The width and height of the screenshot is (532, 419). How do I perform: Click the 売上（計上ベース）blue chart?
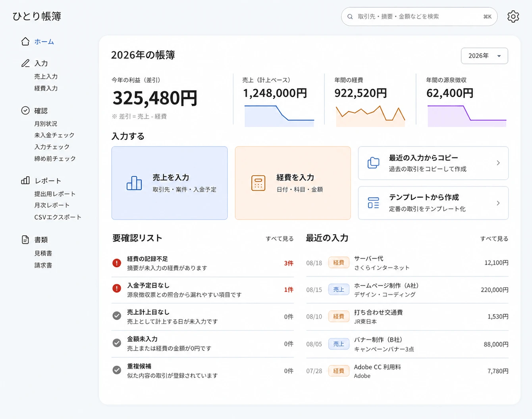pyautogui.click(x=279, y=116)
